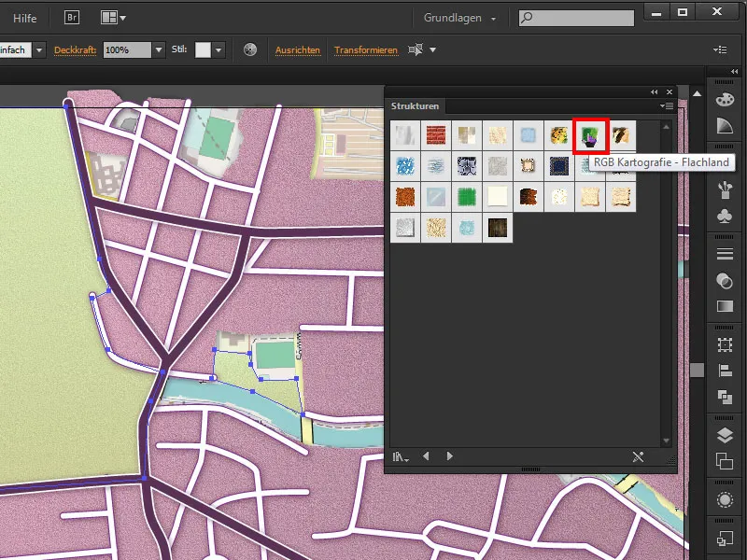This screenshot has height=560, width=747.
Task: Open the Pathfinder panel icon in dock
Action: click(725, 396)
